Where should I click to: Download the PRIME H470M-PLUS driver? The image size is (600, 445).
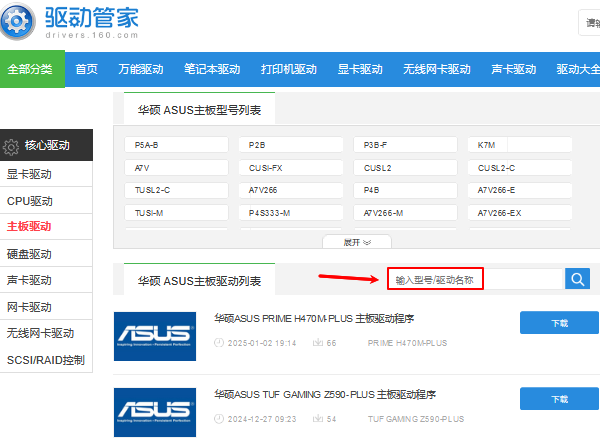(559, 322)
